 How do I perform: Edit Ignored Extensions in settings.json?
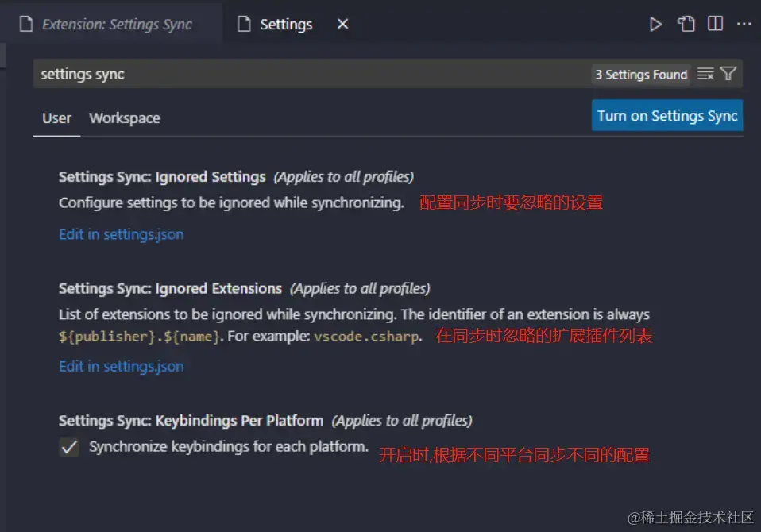(x=122, y=366)
